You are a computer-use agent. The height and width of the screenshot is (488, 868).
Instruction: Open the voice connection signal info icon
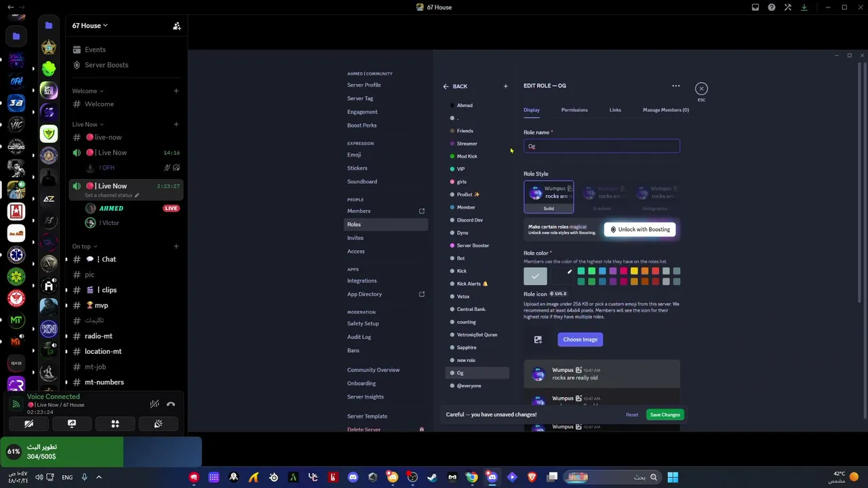(16, 405)
